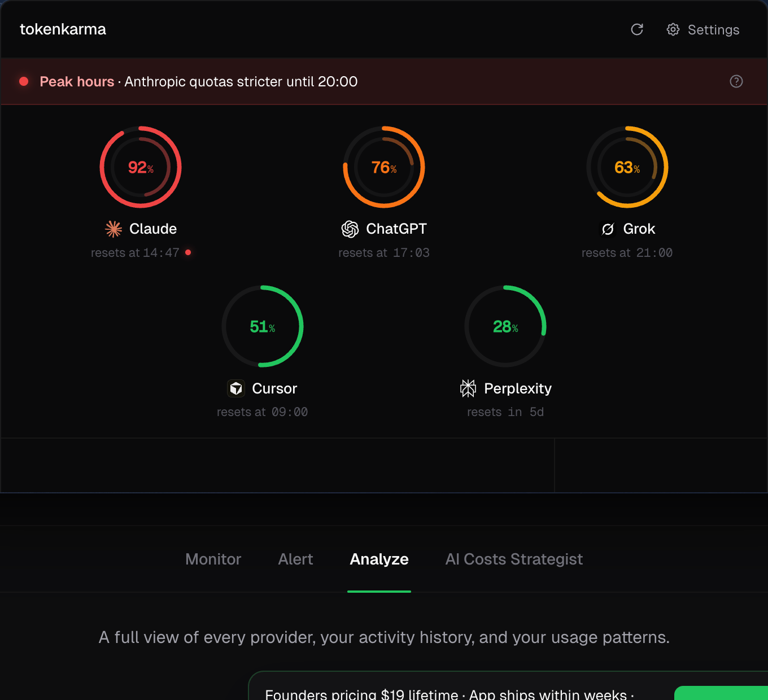Click the ChatGPT knot logo icon
This screenshot has width=768, height=700.
point(350,229)
